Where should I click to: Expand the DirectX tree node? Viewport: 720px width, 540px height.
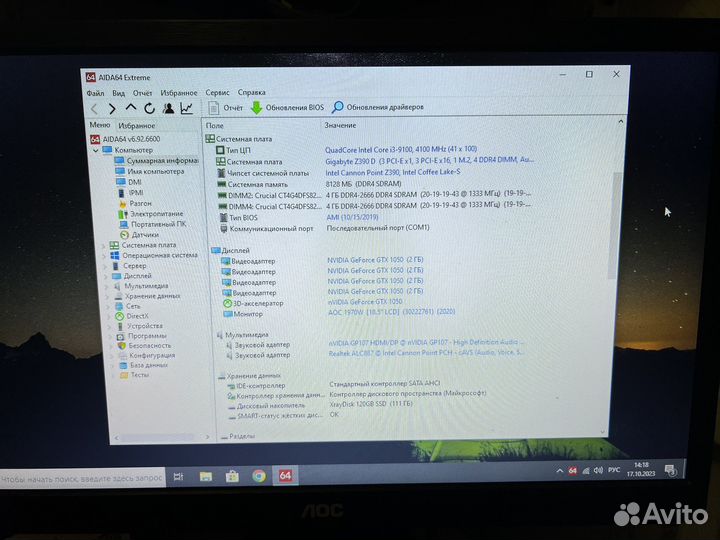110,316
